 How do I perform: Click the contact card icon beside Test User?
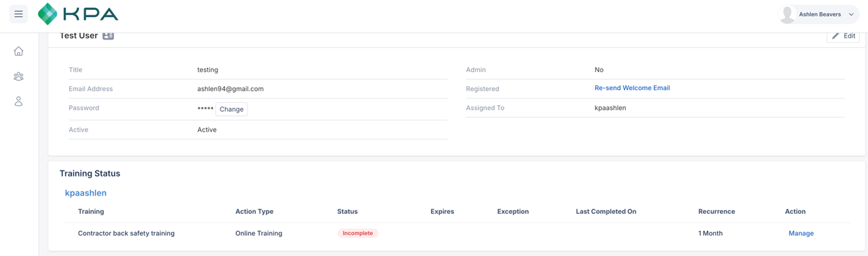(109, 36)
